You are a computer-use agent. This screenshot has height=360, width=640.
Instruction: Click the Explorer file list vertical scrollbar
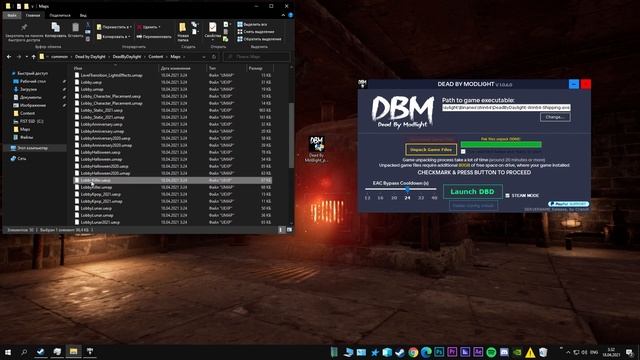tap(291, 135)
